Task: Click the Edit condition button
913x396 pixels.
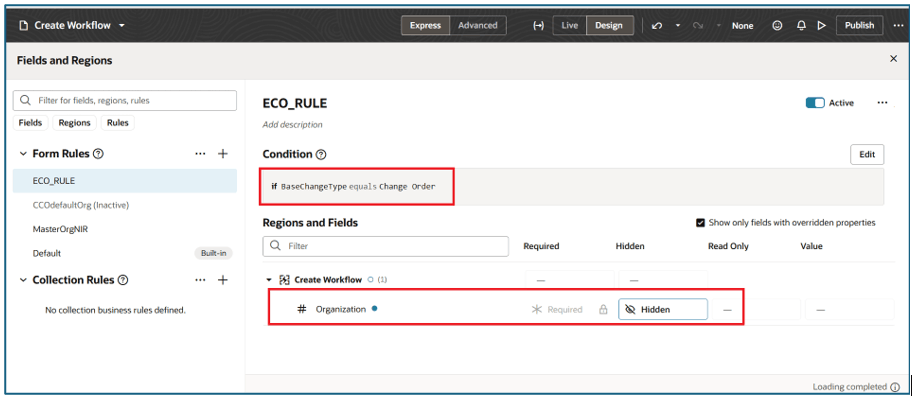Action: [867, 154]
